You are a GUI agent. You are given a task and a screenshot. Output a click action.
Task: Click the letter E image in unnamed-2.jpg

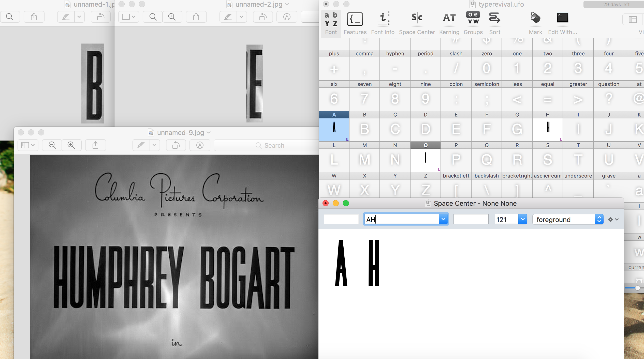[x=255, y=84]
